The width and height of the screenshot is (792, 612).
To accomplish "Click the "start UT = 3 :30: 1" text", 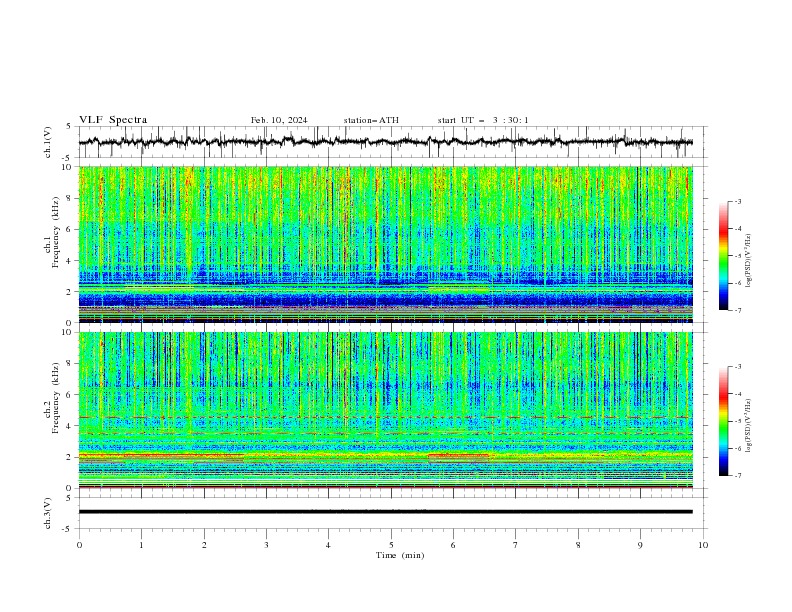I will 483,120.
